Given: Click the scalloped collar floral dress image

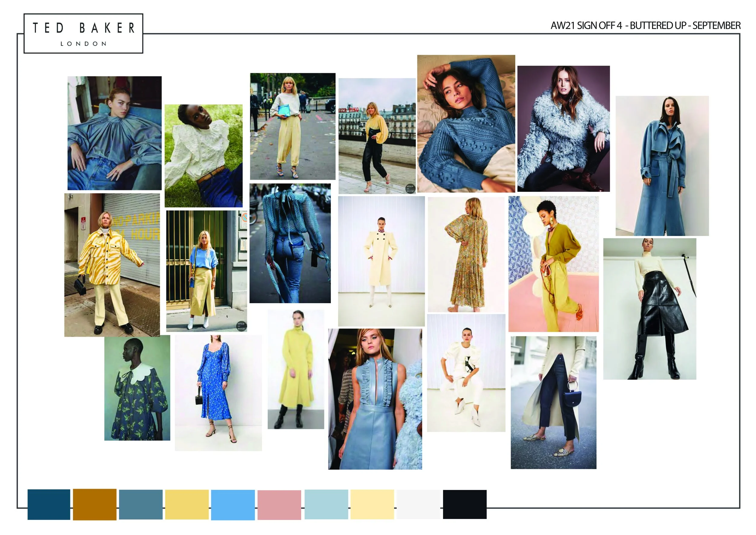Looking at the screenshot, I should [x=137, y=388].
